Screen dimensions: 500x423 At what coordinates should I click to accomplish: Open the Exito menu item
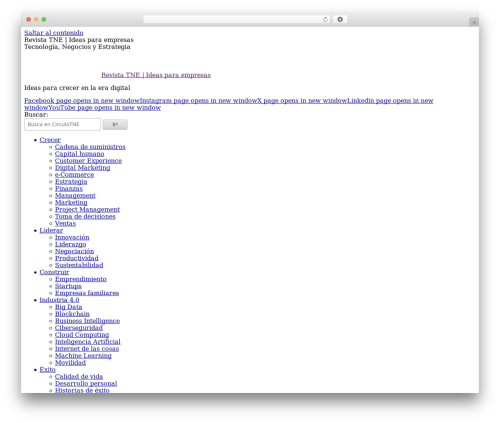[47, 370]
